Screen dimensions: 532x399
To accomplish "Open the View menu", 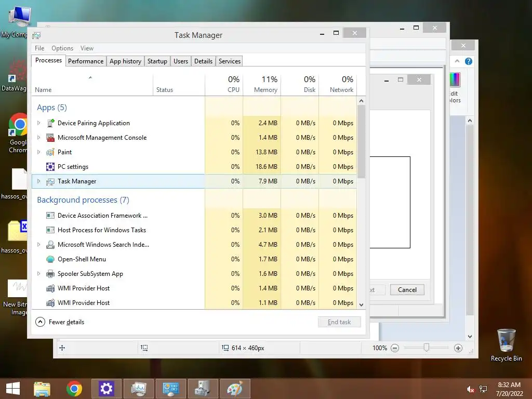I will pyautogui.click(x=87, y=48).
